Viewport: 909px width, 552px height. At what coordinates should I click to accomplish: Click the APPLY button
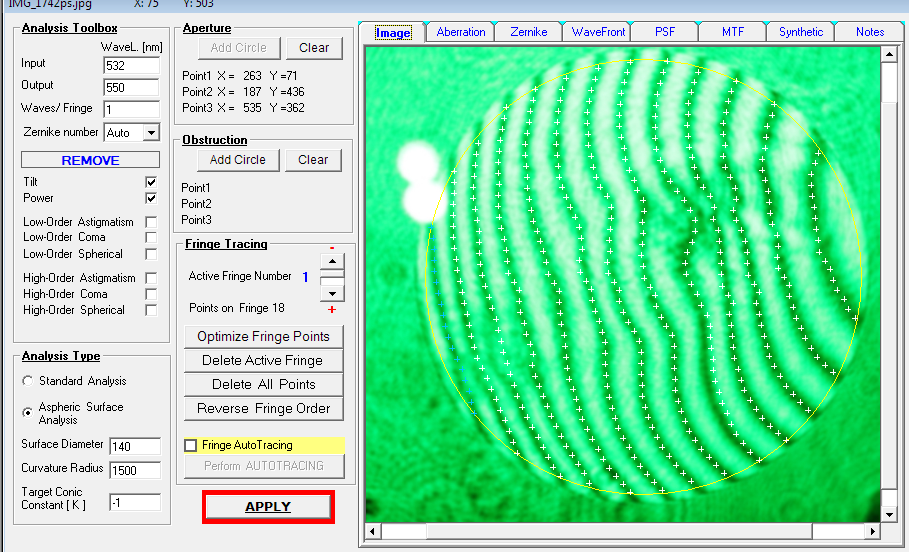[268, 507]
